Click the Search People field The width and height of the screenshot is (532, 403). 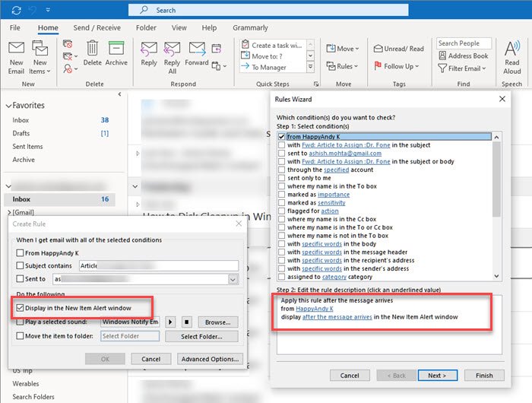coord(464,43)
